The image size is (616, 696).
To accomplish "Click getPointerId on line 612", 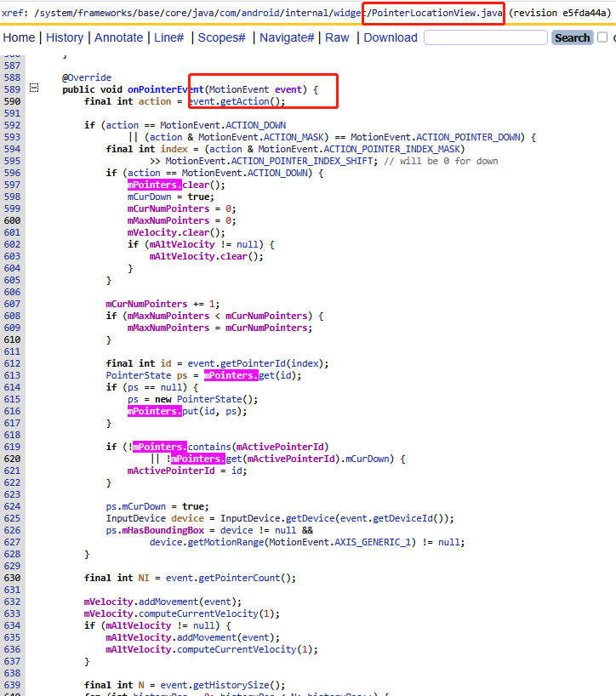I will (x=253, y=363).
